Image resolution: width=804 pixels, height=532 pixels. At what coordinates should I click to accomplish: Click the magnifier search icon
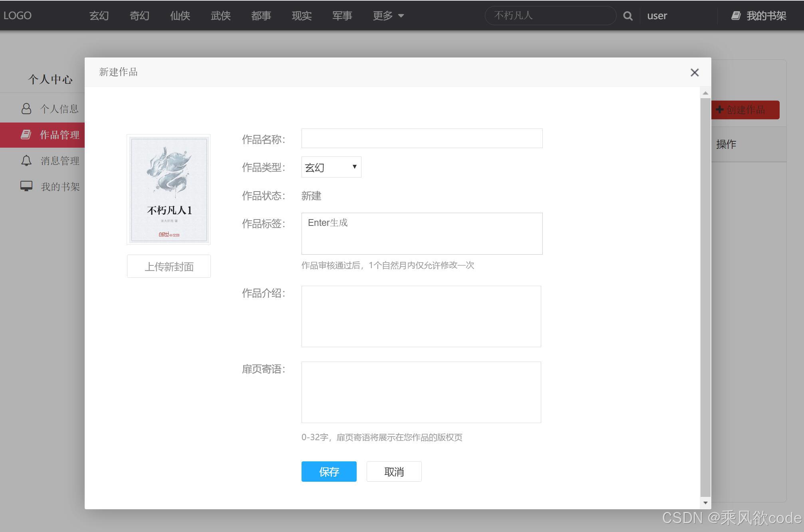pos(628,16)
